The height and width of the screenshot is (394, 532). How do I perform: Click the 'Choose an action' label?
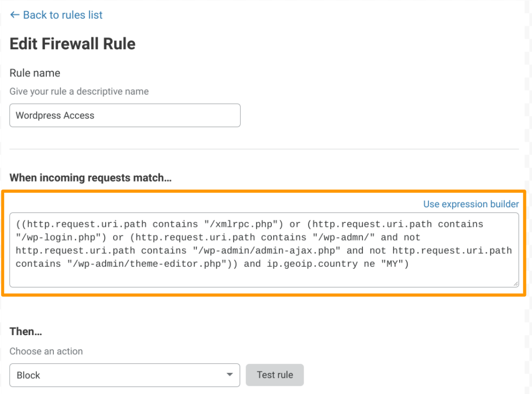[46, 351]
